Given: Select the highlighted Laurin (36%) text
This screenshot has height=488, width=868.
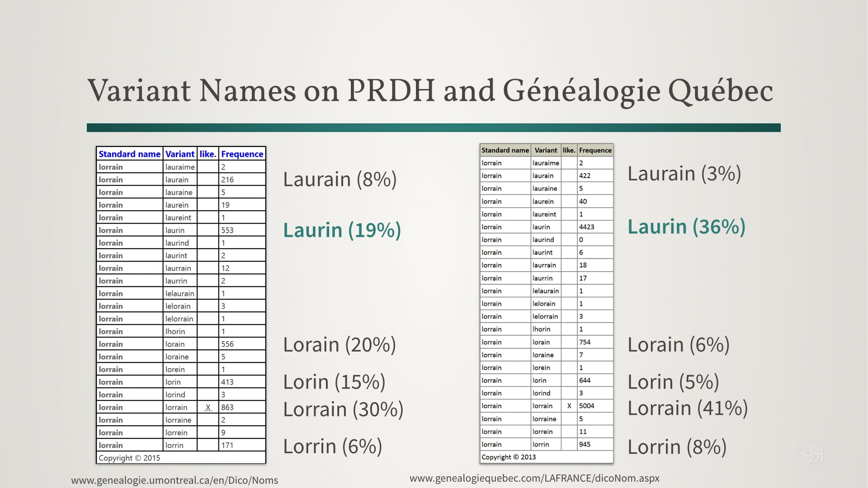Looking at the screenshot, I should [686, 226].
